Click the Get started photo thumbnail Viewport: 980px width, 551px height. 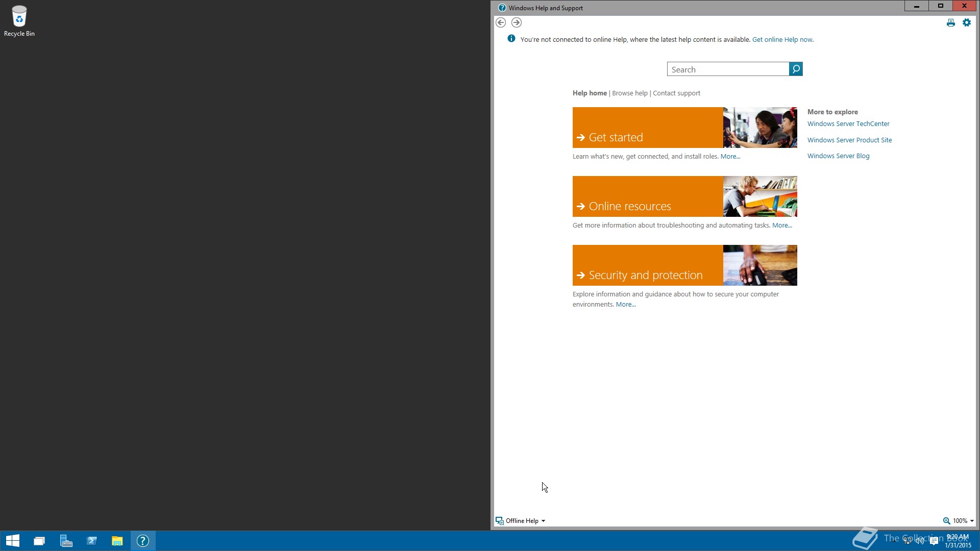(760, 128)
